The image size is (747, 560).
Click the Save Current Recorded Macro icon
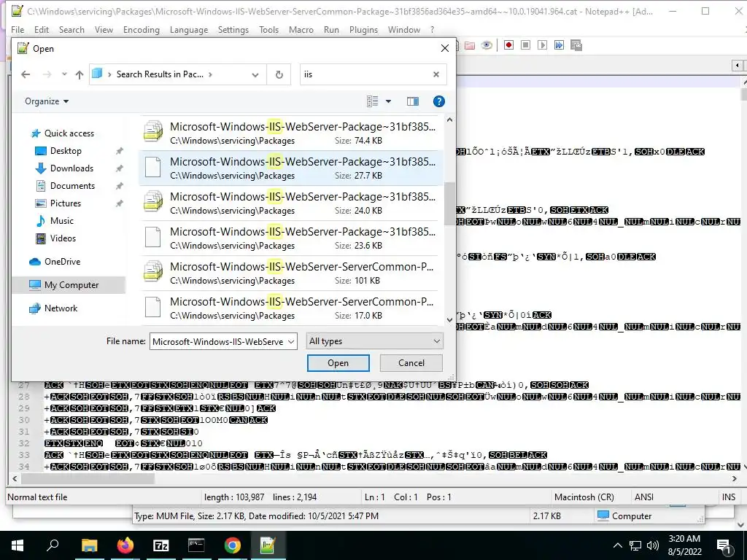576,45
